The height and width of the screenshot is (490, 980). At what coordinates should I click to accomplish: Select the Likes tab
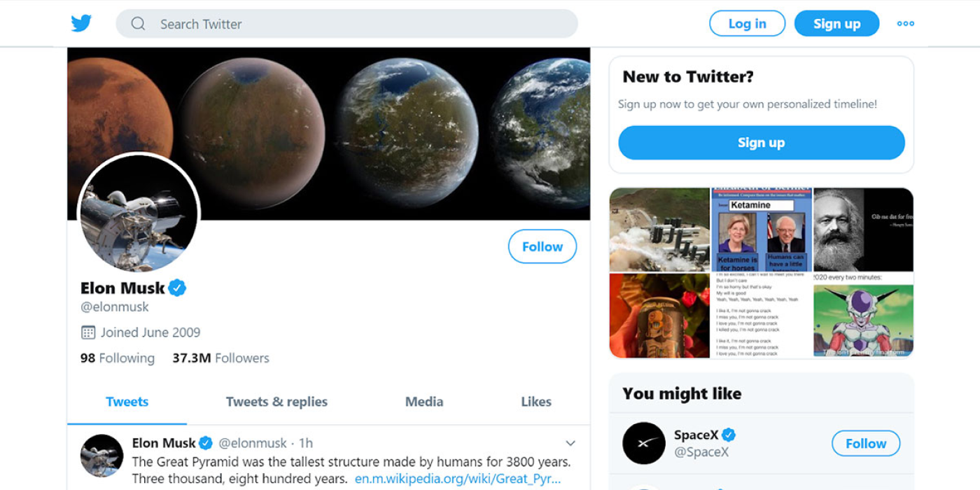(536, 402)
